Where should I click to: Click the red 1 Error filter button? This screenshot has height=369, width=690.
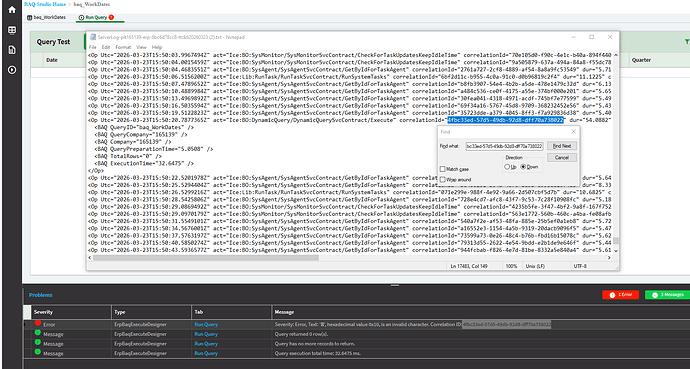[620, 295]
